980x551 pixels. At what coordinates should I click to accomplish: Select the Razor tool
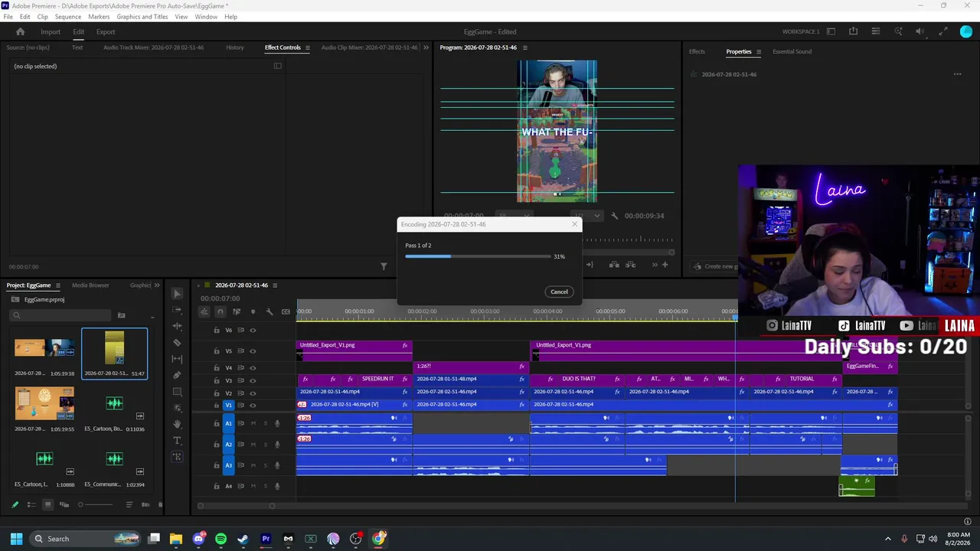click(177, 342)
